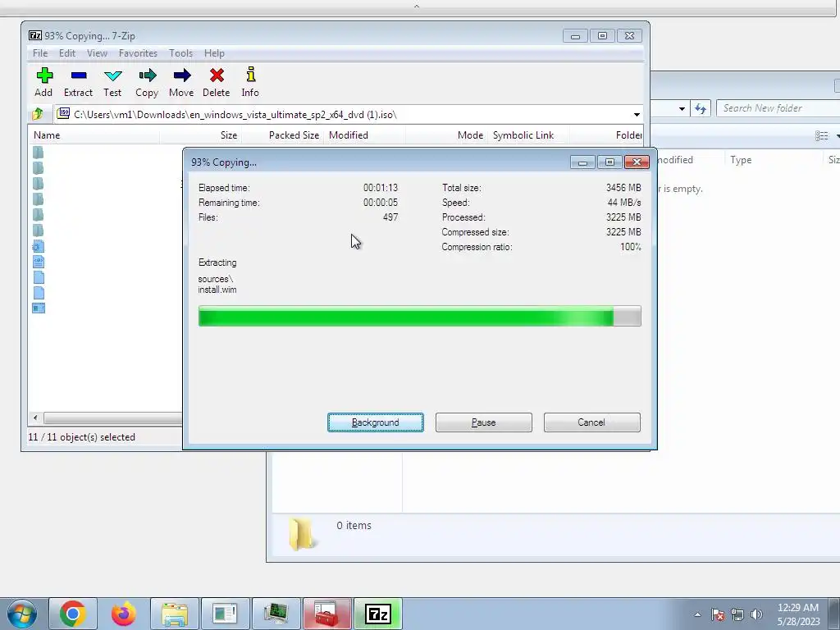
Task: Click the '0 items' Explorer details text
Action: coord(354,526)
